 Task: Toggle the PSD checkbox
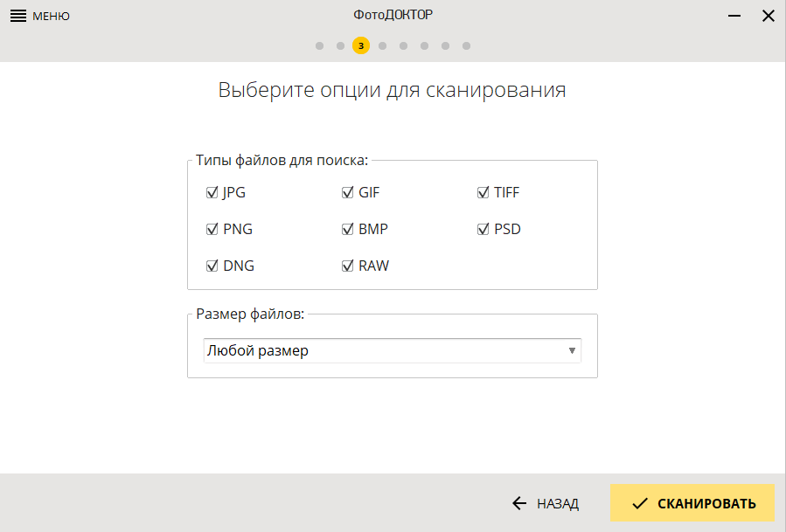pos(482,229)
